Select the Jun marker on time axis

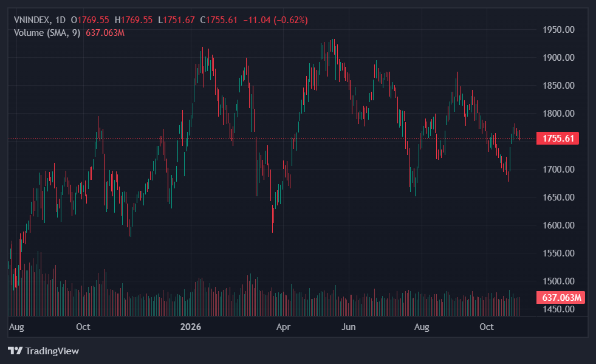(x=349, y=327)
